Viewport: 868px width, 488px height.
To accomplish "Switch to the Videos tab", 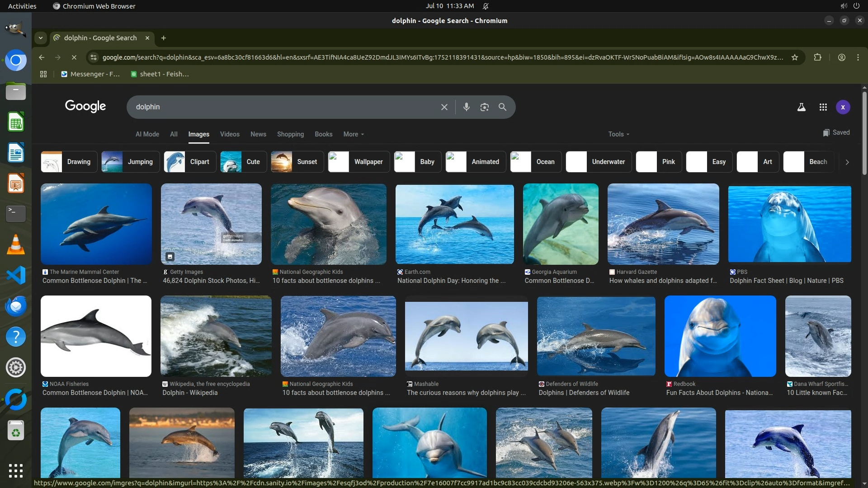I will (230, 134).
